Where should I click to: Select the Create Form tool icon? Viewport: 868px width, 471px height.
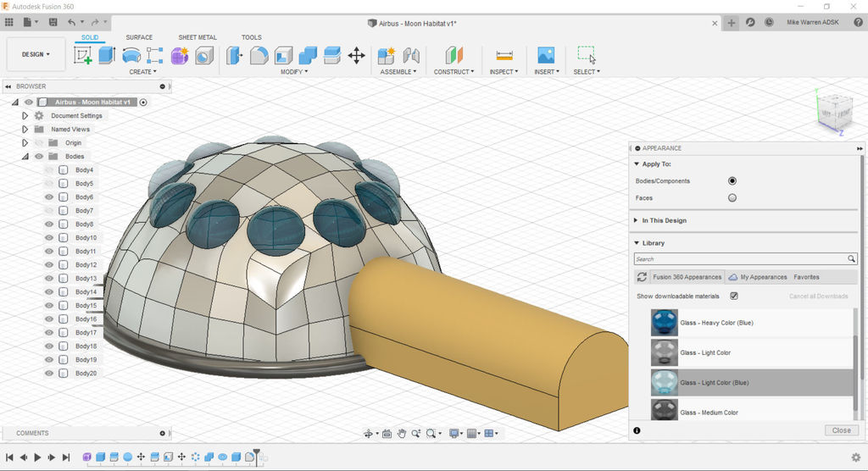point(180,56)
